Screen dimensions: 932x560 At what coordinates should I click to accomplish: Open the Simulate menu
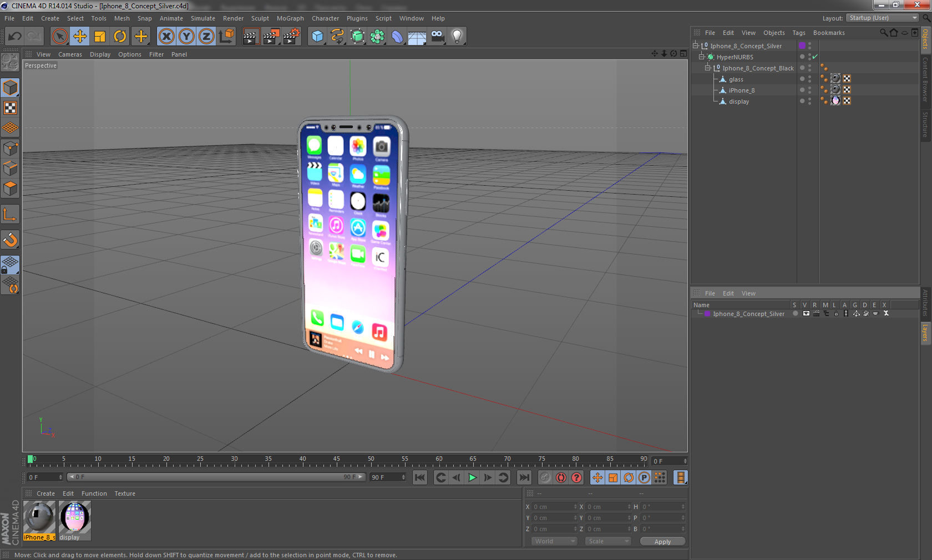point(202,18)
